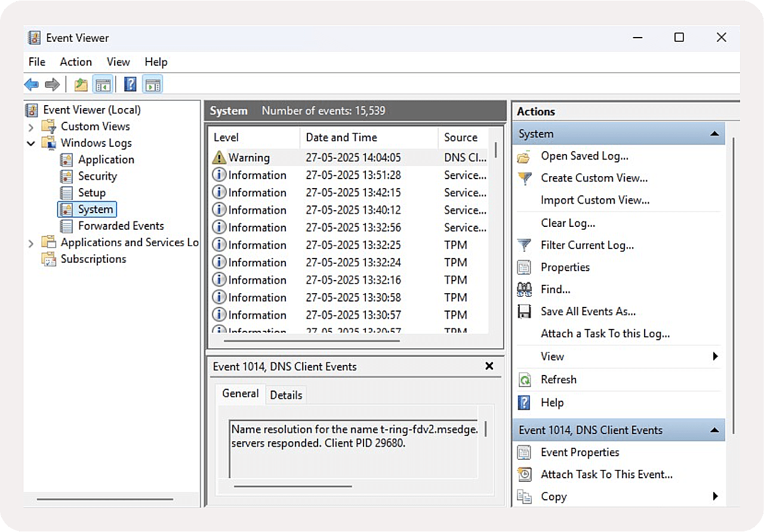Toggle Show/Hide Console Tree toolbar icon
This screenshot has width=764, height=532.
click(103, 85)
